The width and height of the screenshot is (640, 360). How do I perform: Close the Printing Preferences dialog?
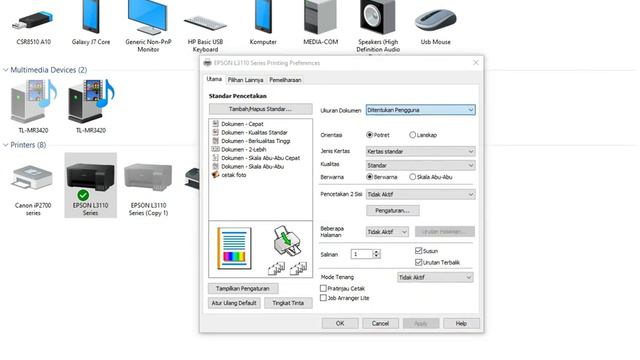click(476, 62)
